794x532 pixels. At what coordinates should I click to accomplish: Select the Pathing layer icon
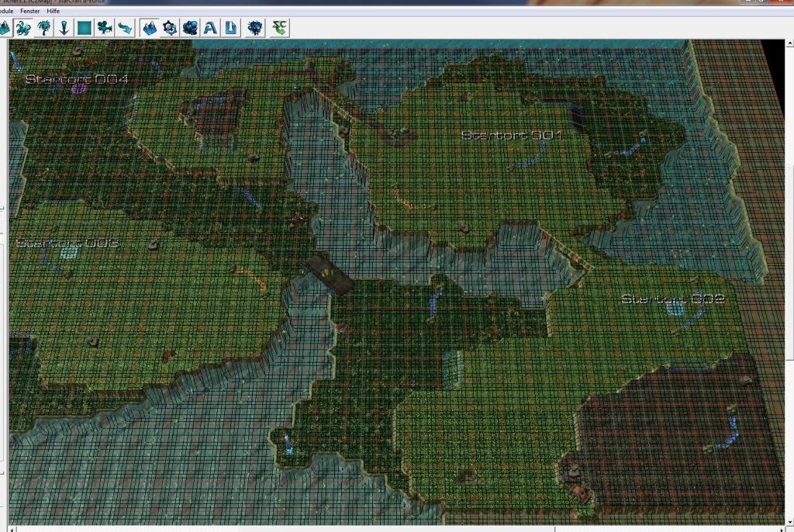[125, 29]
